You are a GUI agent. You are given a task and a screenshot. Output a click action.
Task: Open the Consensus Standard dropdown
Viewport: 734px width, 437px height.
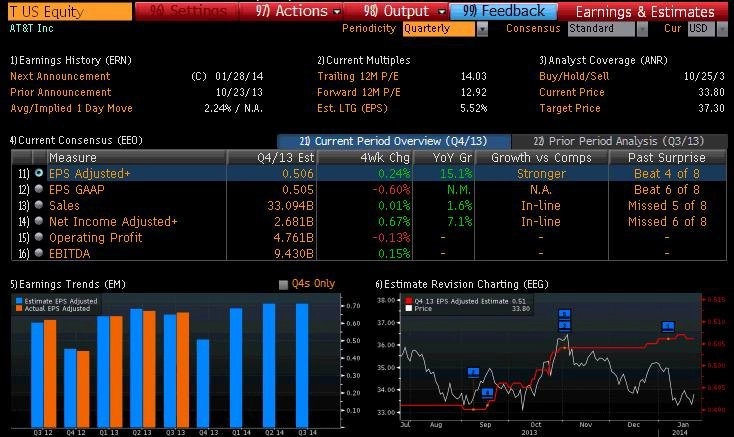coord(601,29)
